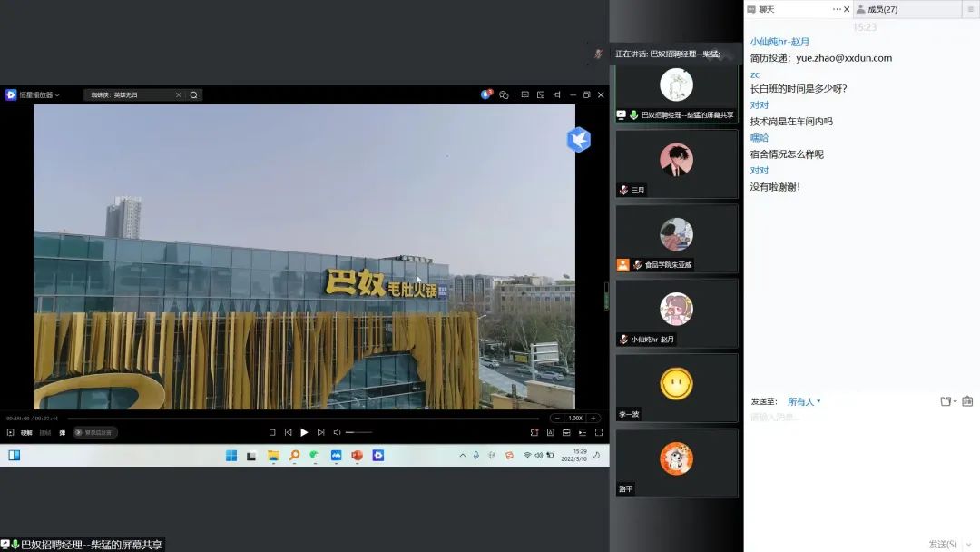Open the 恒星播放器 app menu dropdown
This screenshot has width=980, height=552.
pyautogui.click(x=57, y=95)
